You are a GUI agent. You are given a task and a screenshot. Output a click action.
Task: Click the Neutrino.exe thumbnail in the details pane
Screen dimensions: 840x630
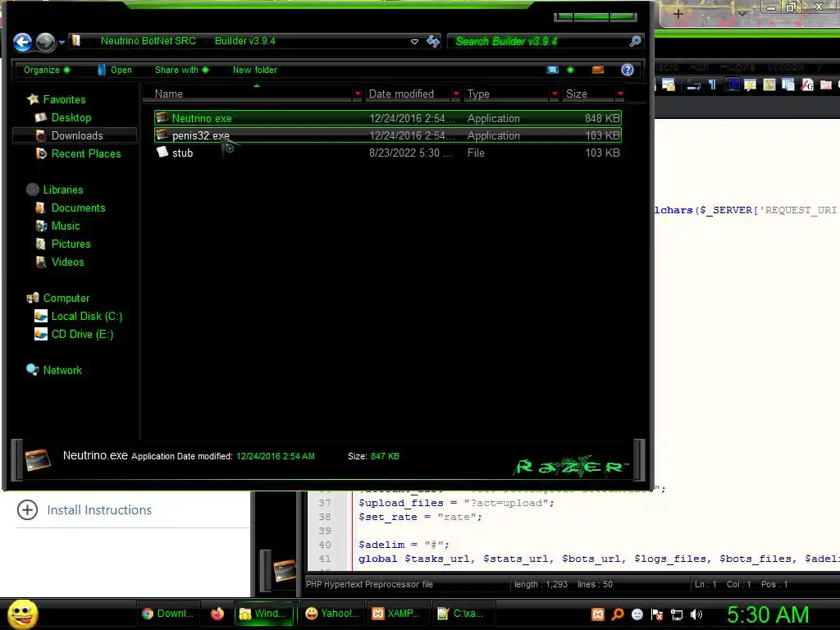[37, 459]
